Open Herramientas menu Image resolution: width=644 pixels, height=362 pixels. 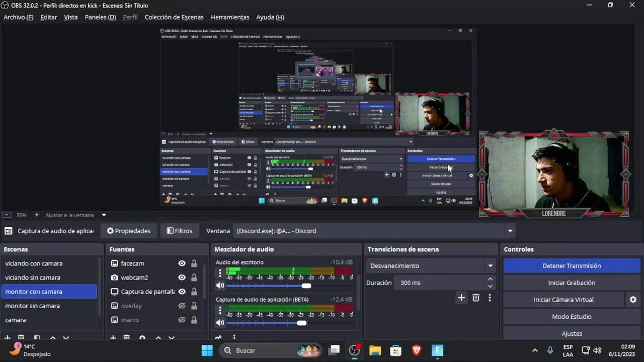tap(230, 17)
